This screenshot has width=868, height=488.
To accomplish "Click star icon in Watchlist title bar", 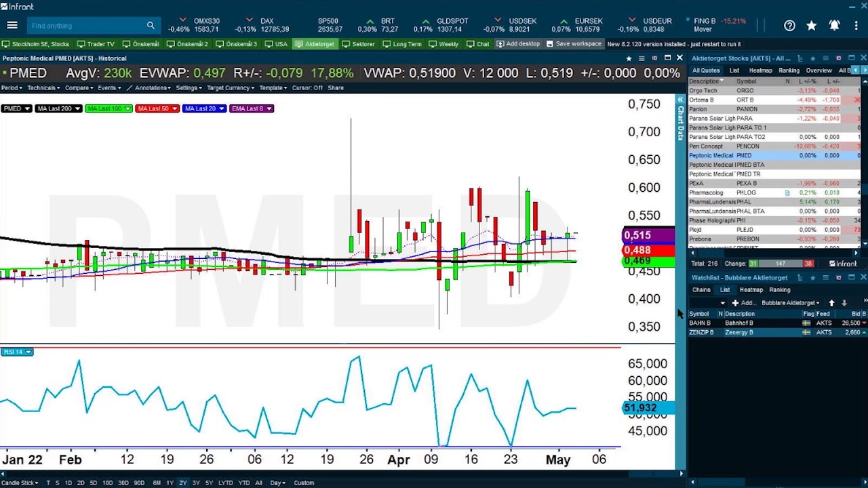I will coord(813,278).
